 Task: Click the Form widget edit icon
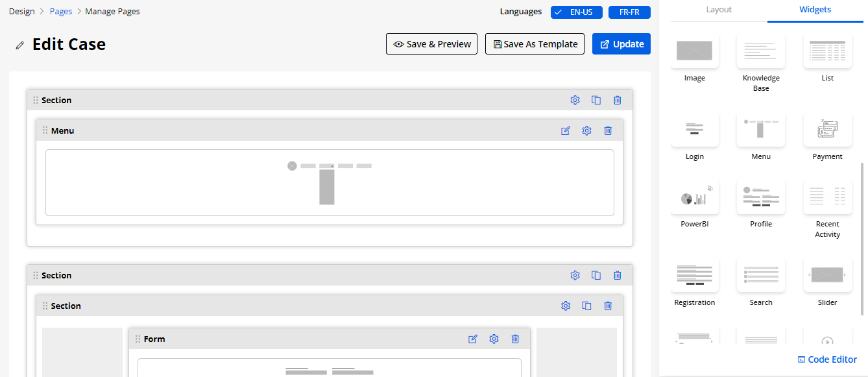(x=473, y=339)
